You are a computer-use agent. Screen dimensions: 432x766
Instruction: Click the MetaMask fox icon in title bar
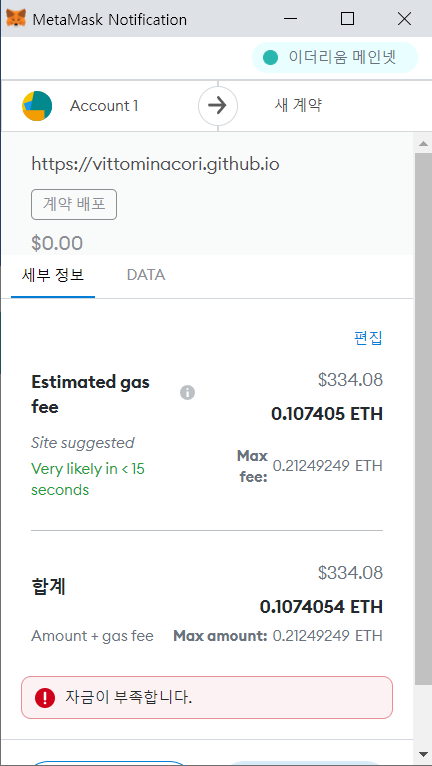coord(16,19)
